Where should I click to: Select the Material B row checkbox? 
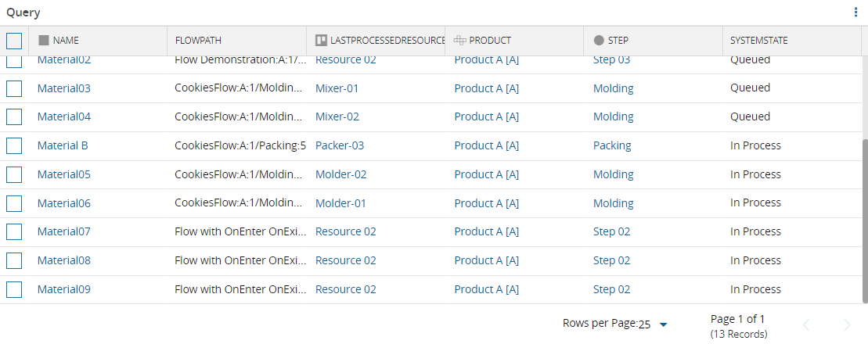point(14,146)
